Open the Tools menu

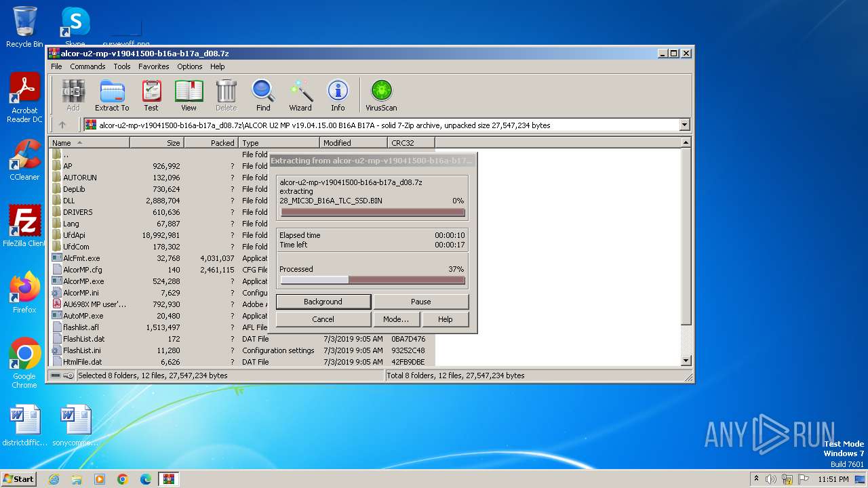[x=122, y=66]
